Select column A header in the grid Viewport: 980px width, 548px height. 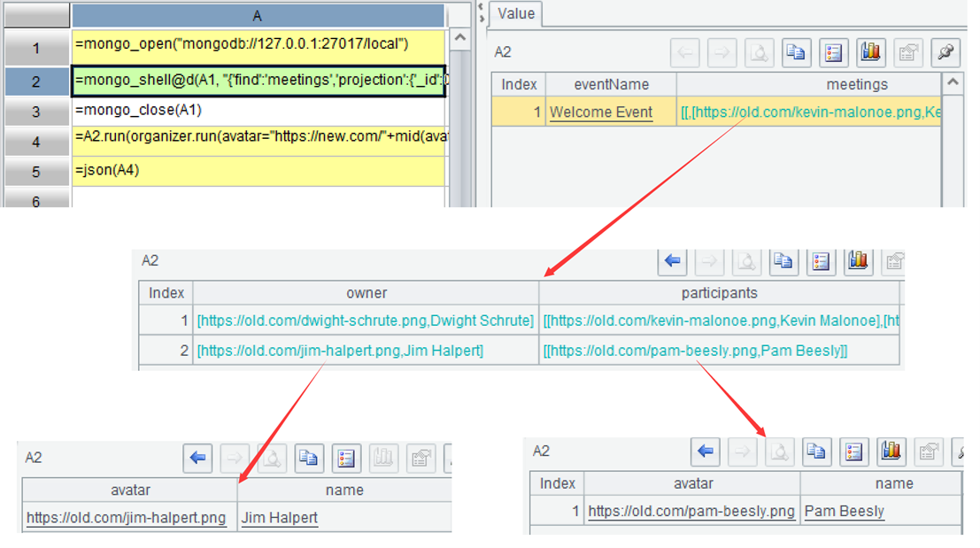[x=258, y=16]
